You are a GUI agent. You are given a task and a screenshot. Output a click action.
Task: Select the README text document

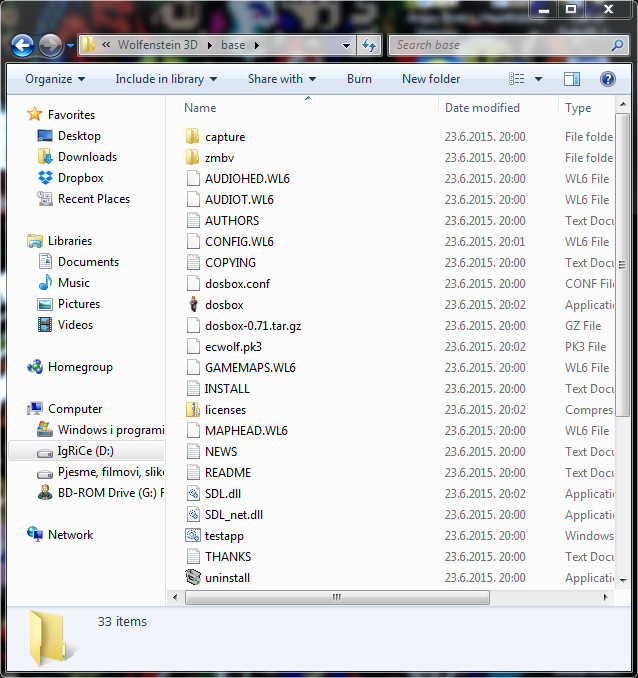coord(228,473)
